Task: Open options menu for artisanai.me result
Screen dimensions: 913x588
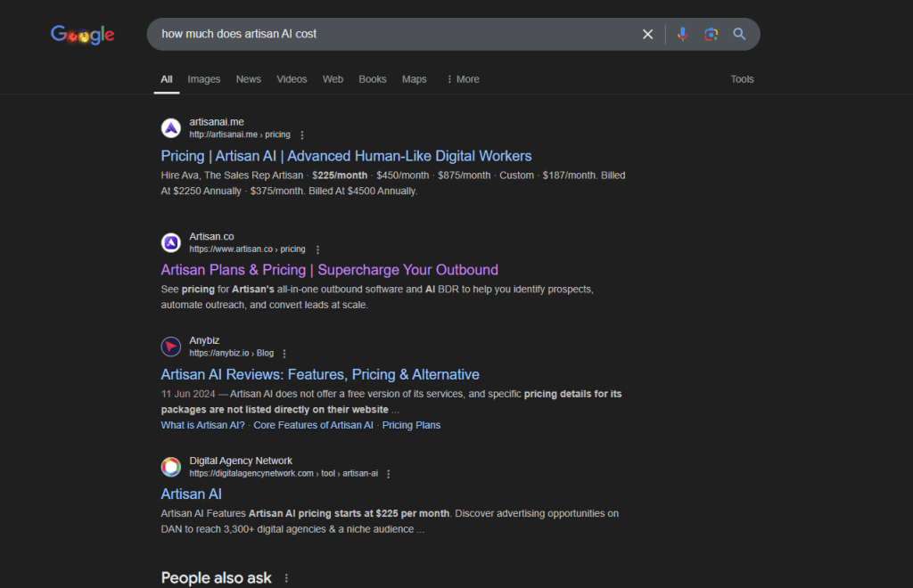Action: pyautogui.click(x=301, y=135)
